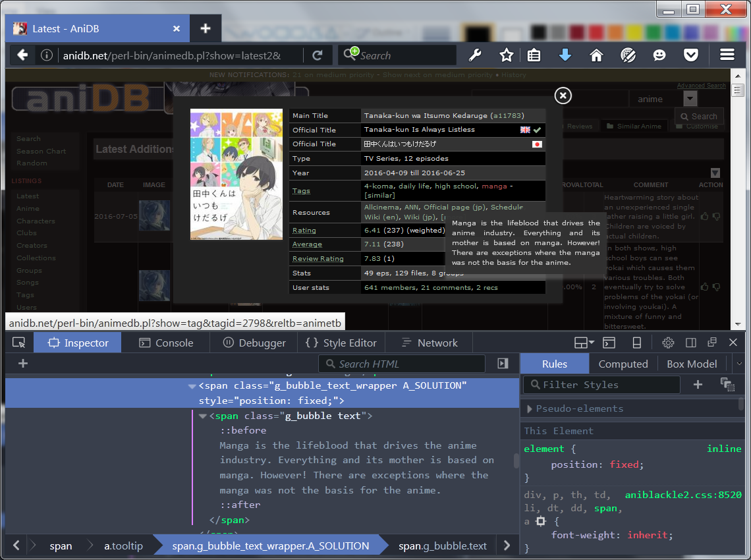Open the developer tools wrench icon

click(475, 55)
